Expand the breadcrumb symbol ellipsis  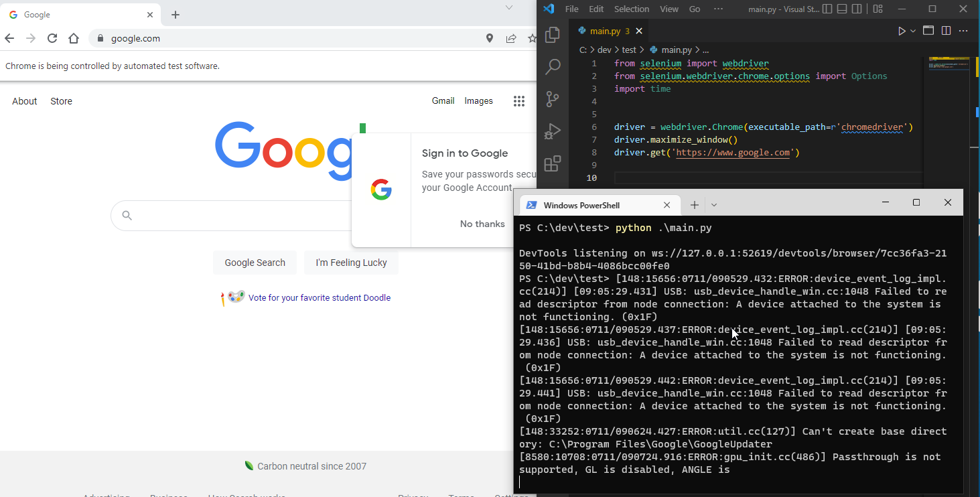[705, 50]
